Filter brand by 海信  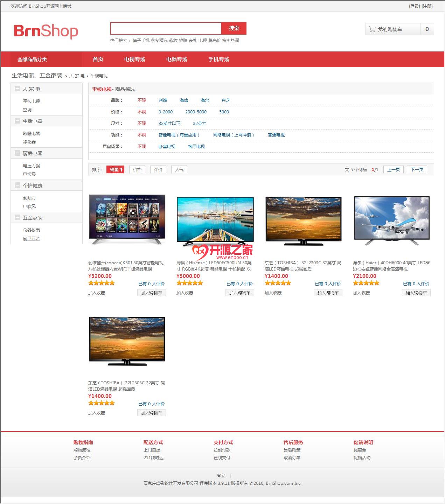click(184, 100)
